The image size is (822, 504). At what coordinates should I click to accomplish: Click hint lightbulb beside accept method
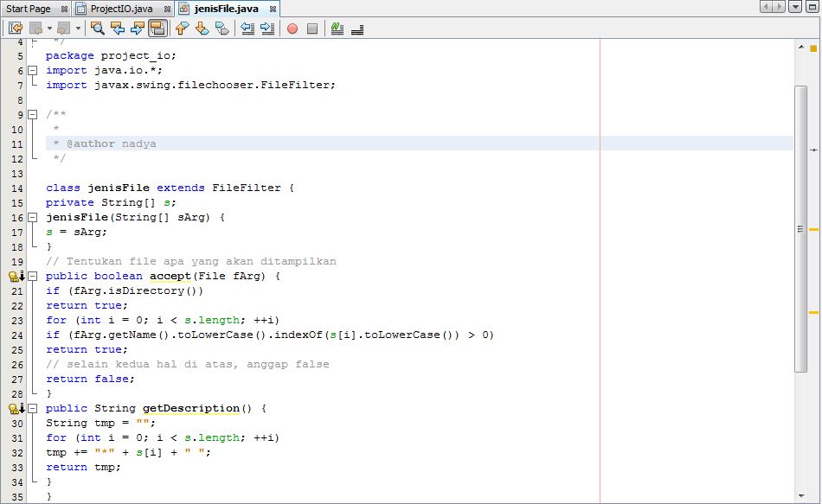tap(14, 276)
